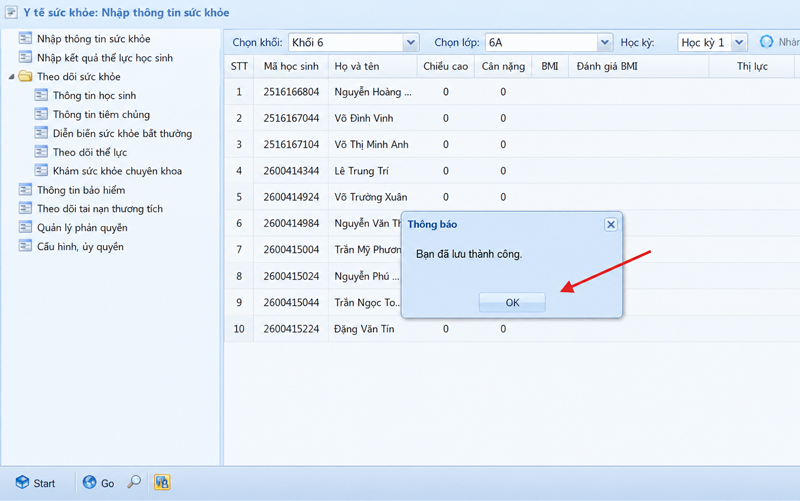Open Cấu hình, ủy quyền item
This screenshot has width=800, height=501.
(x=80, y=246)
